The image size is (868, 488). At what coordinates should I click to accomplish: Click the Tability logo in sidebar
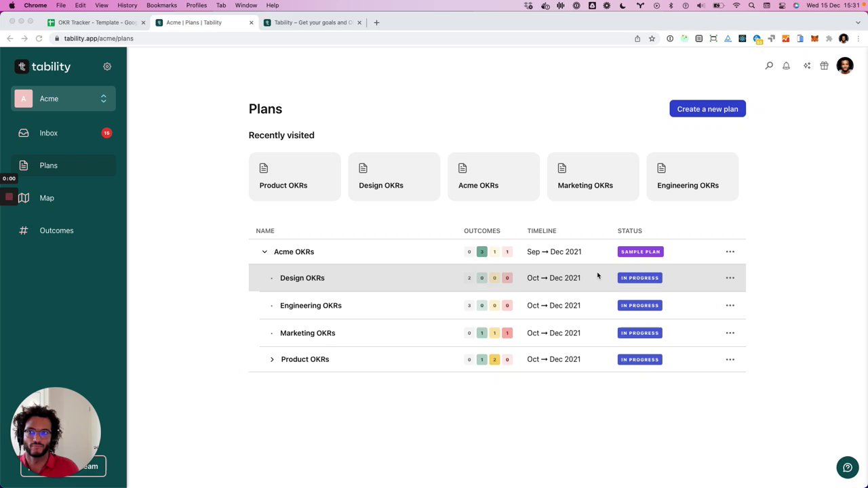click(x=43, y=66)
